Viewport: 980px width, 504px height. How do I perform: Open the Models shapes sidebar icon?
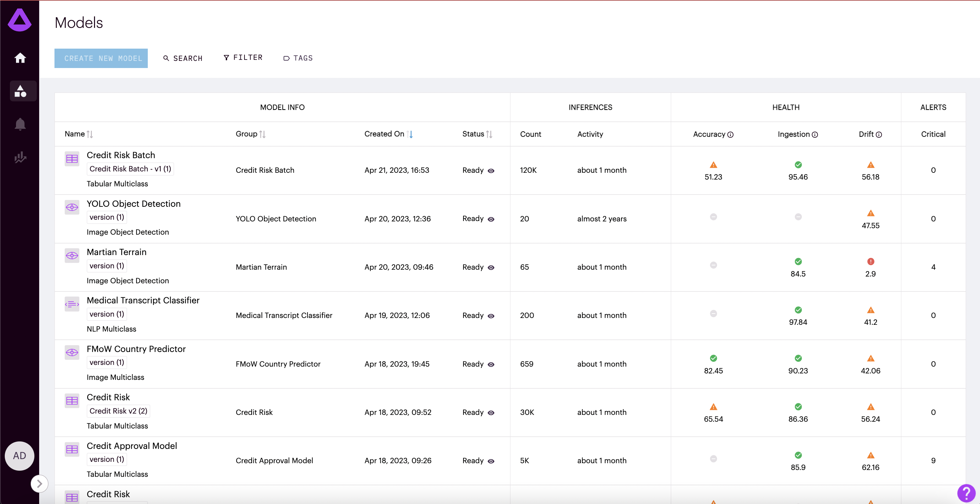pos(20,91)
